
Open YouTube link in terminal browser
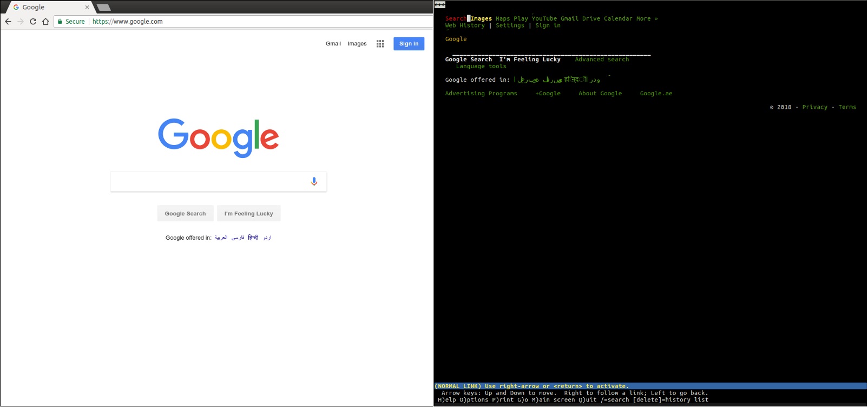[x=544, y=18]
